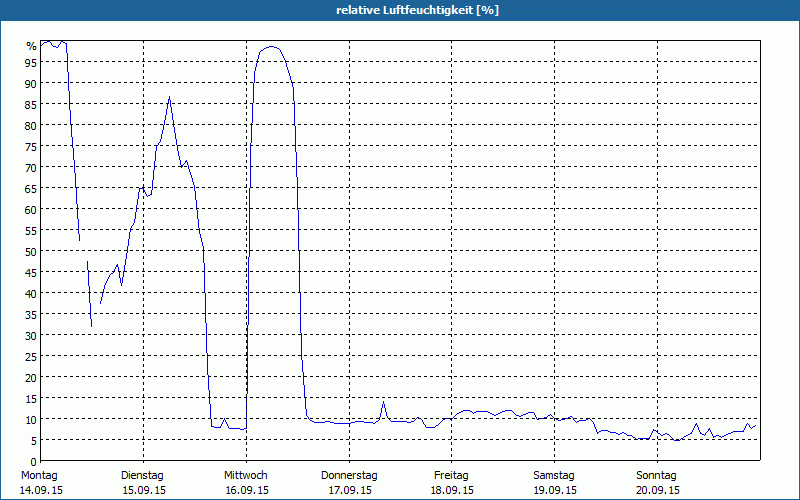Click the 65 value on the humidity axis
Screen dimensions: 800x500
[x=31, y=188]
